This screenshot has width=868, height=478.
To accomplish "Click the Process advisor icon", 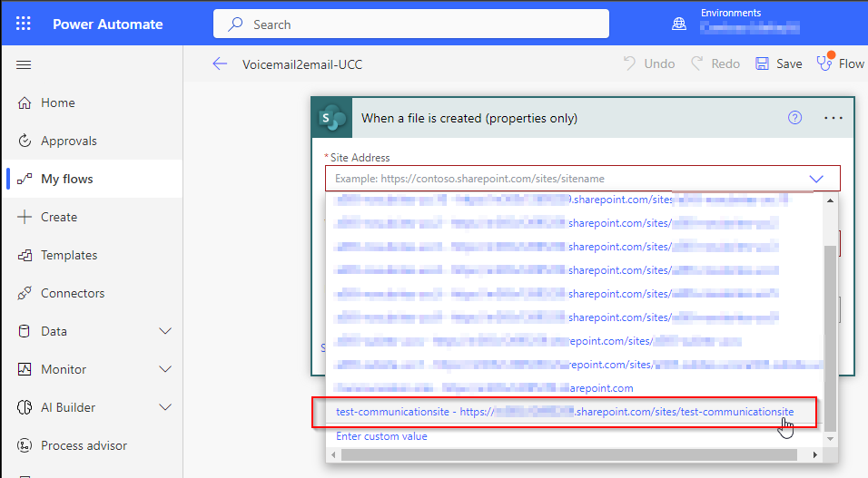I will tap(25, 445).
